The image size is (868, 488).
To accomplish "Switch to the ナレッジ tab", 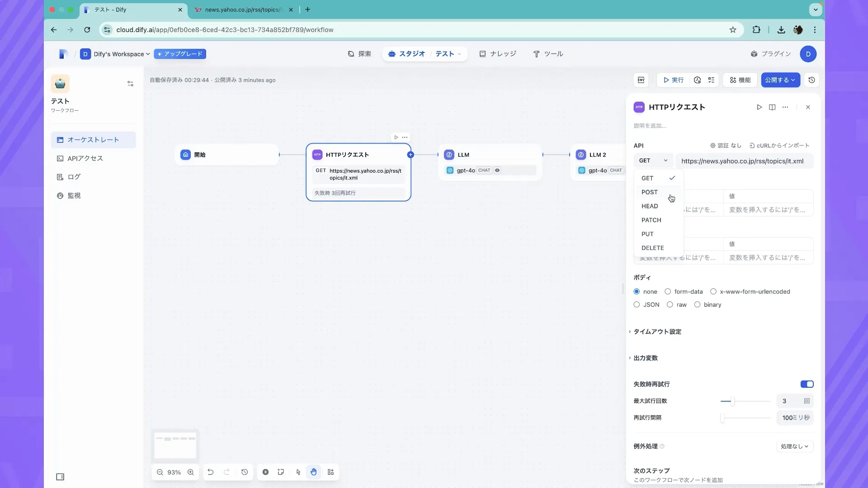I will tap(497, 54).
